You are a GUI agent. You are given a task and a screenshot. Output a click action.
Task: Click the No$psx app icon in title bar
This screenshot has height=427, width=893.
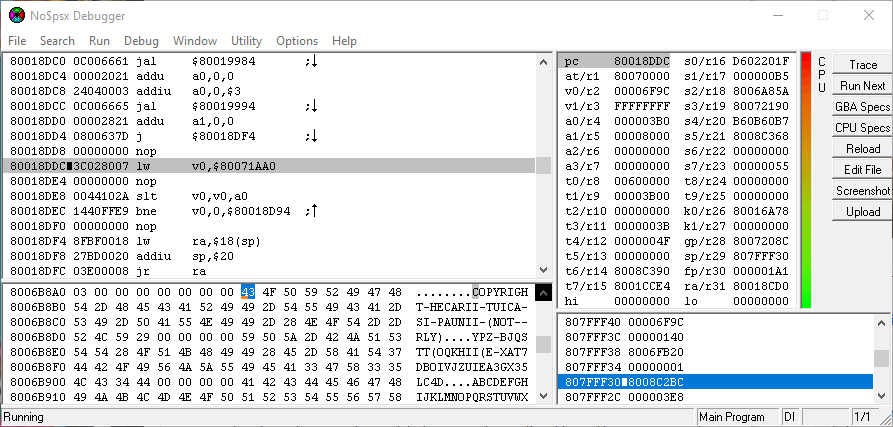(x=16, y=15)
